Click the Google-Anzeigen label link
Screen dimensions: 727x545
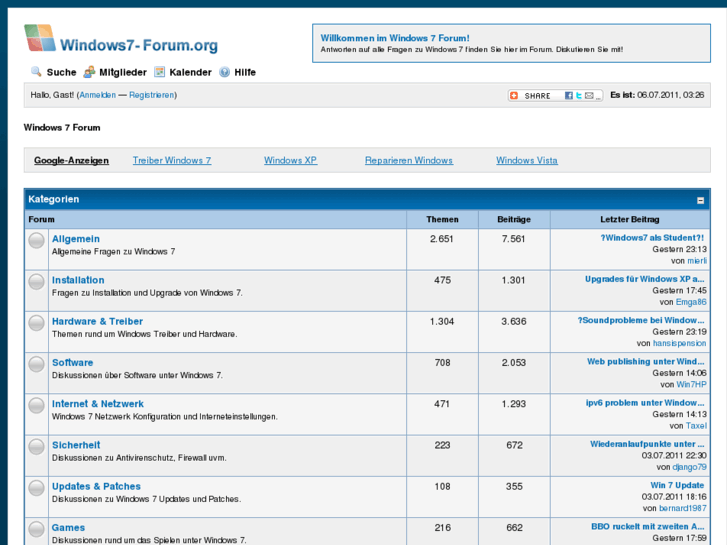[x=71, y=160]
